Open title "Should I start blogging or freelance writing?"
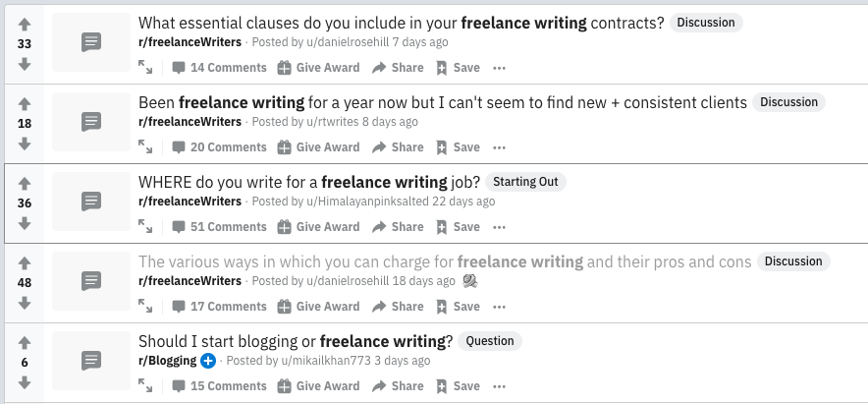The image size is (868, 404). [x=296, y=341]
